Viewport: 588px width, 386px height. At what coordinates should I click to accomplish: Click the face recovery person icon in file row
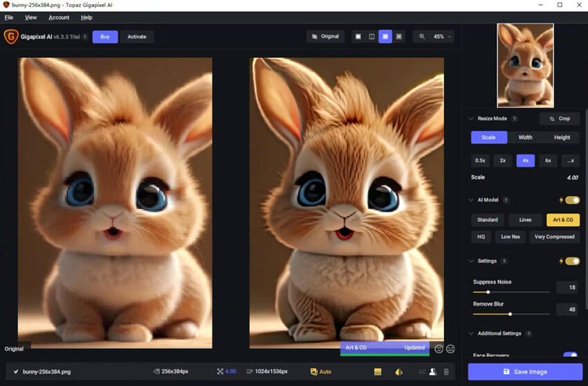coord(433,371)
